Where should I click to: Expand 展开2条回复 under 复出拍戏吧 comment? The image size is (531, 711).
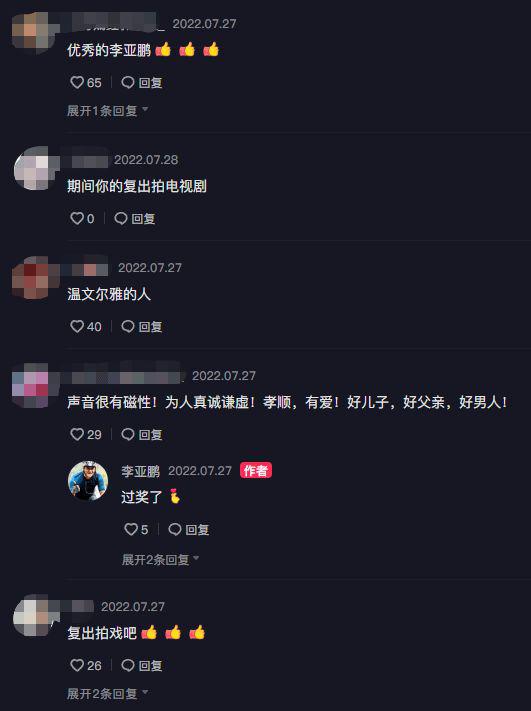point(107,693)
